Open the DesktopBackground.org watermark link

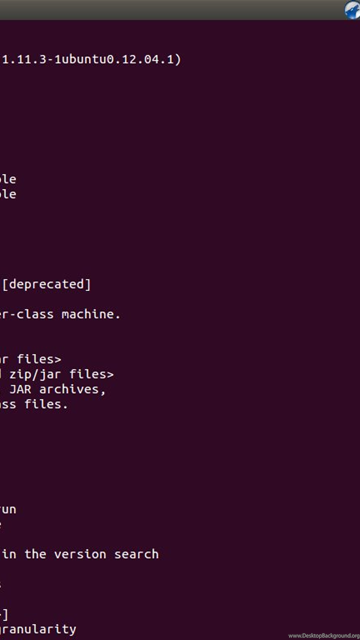click(324, 636)
